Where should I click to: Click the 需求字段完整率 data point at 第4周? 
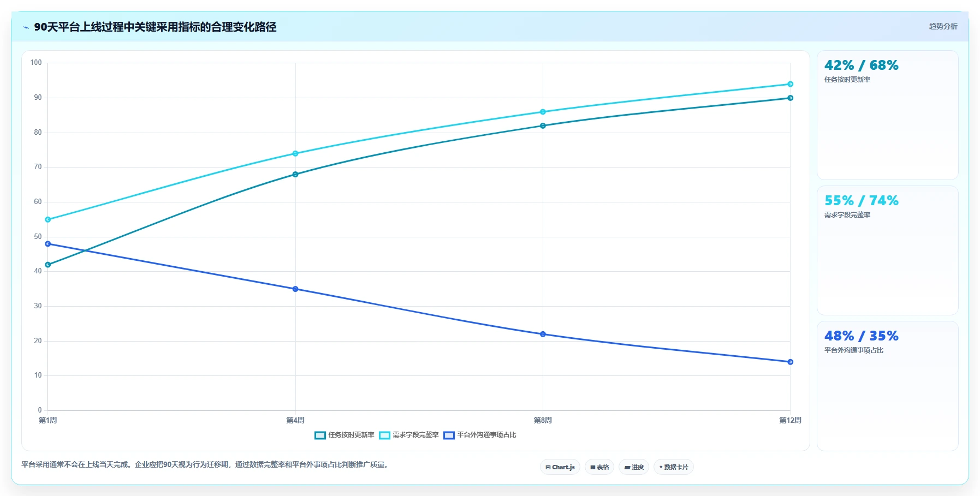pyautogui.click(x=295, y=153)
